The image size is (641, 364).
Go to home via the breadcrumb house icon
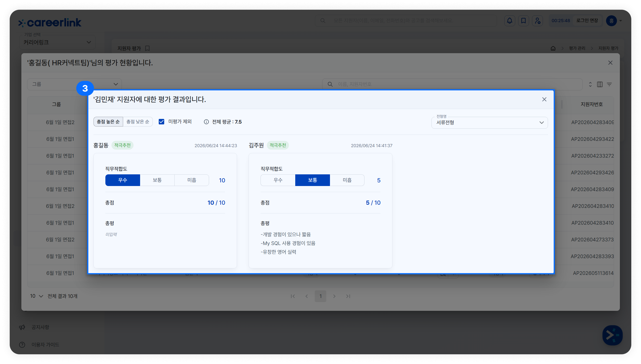tap(553, 48)
